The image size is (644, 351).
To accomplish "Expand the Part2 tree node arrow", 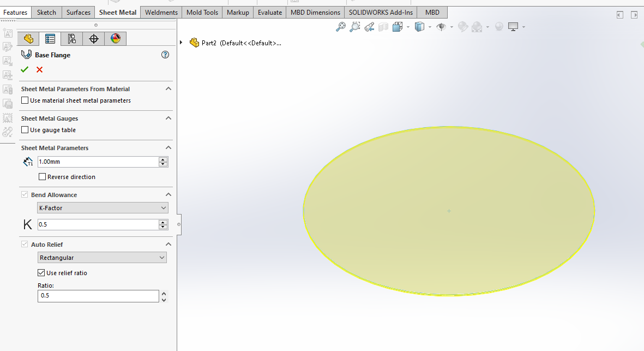I will pyautogui.click(x=181, y=43).
